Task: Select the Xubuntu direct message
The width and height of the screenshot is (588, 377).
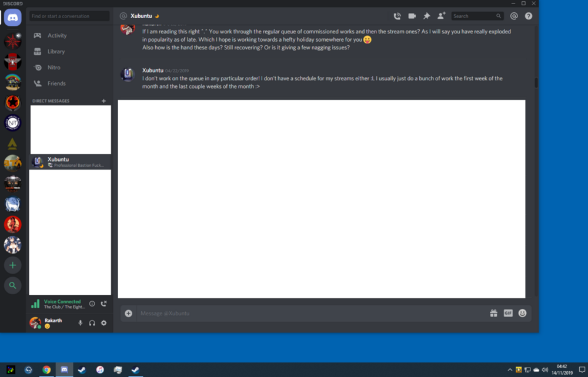Action: pyautogui.click(x=70, y=162)
